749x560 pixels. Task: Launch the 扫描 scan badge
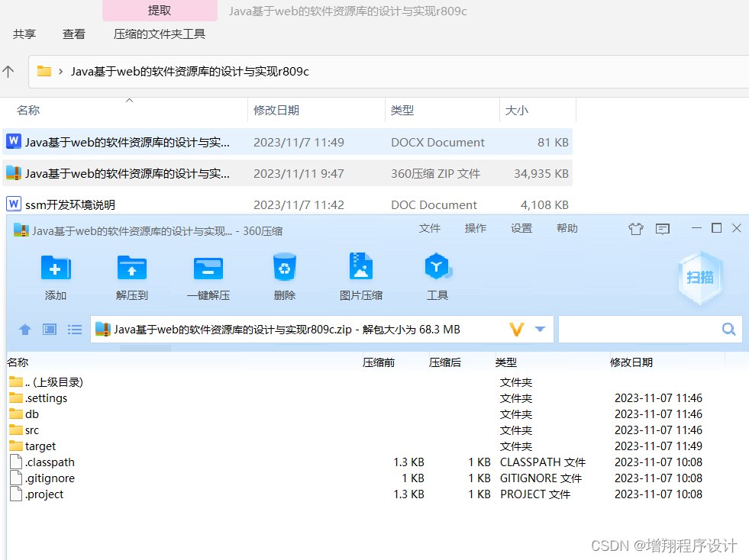pyautogui.click(x=699, y=276)
